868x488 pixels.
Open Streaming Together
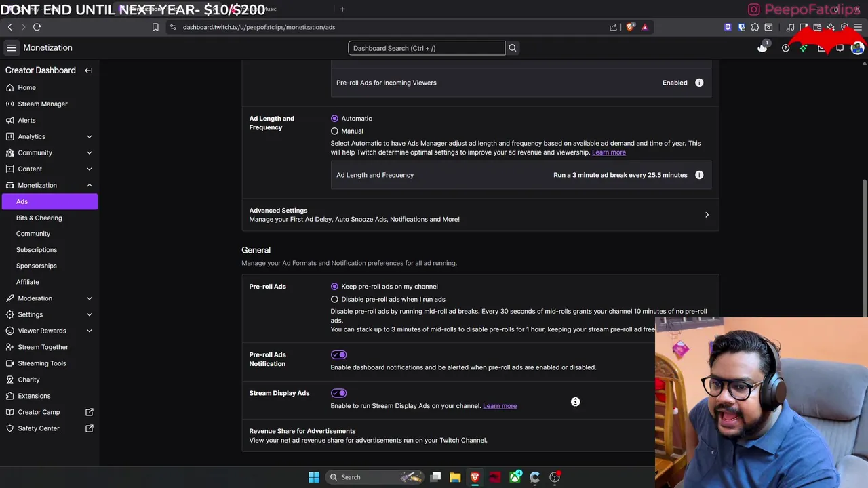click(43, 347)
